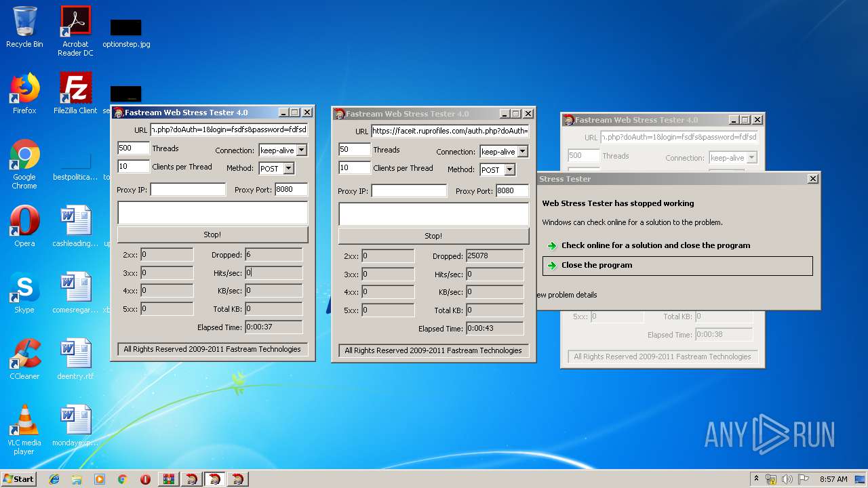The width and height of the screenshot is (868, 488).
Task: Open the Firefox desktop shortcut
Action: [24, 94]
